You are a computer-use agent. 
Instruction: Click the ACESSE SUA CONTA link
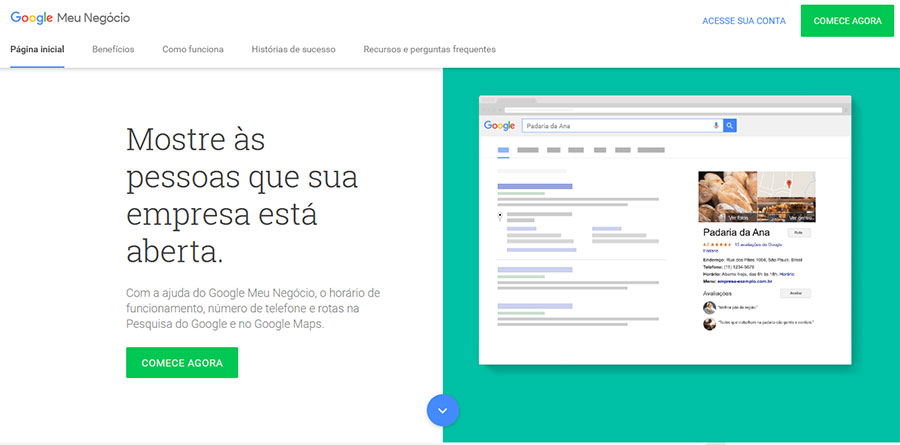coord(744,21)
